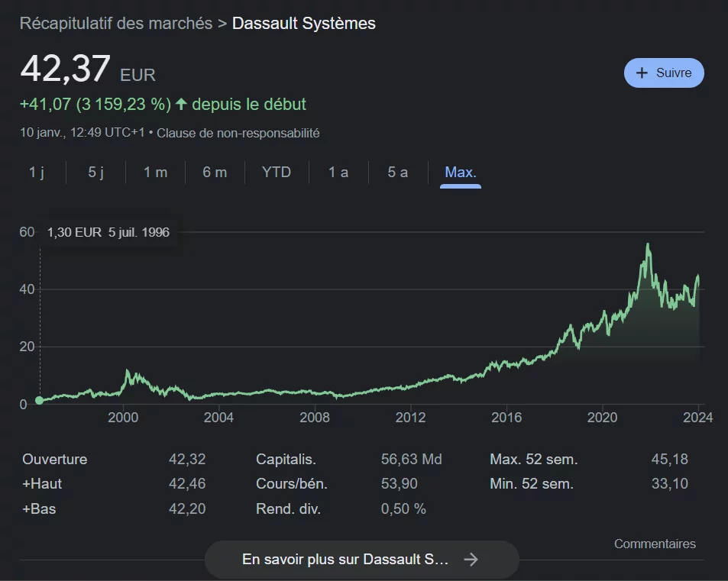Click the Max. 52 sem. label
Viewport: 728px width, 581px height.
(x=533, y=459)
